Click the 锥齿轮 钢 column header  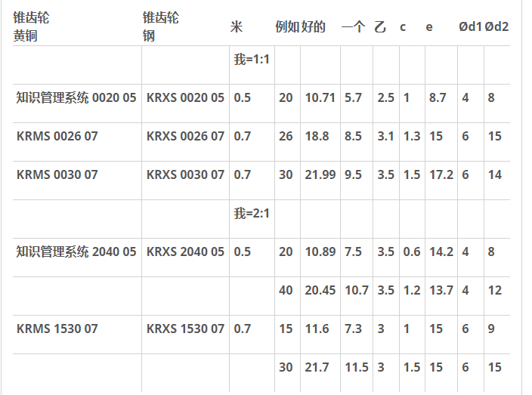[x=161, y=26]
